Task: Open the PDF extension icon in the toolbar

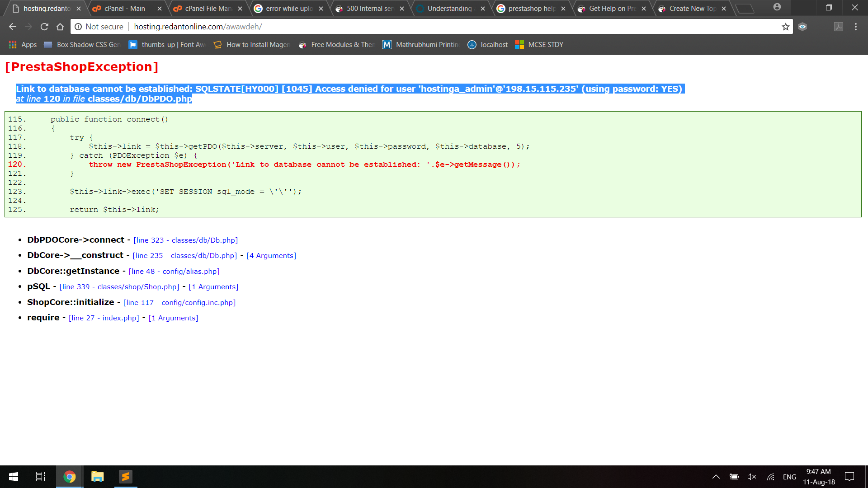Action: click(839, 27)
